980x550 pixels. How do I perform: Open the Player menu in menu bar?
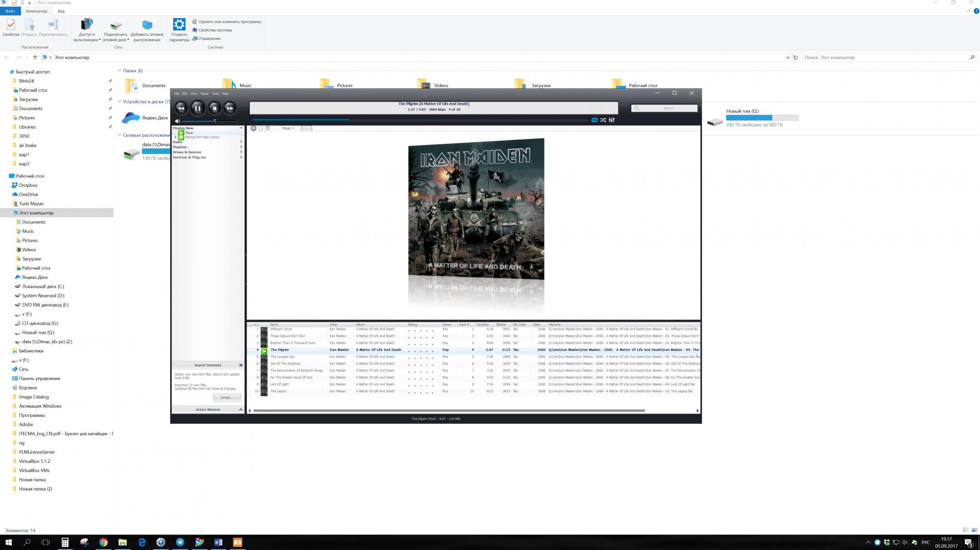(x=205, y=94)
